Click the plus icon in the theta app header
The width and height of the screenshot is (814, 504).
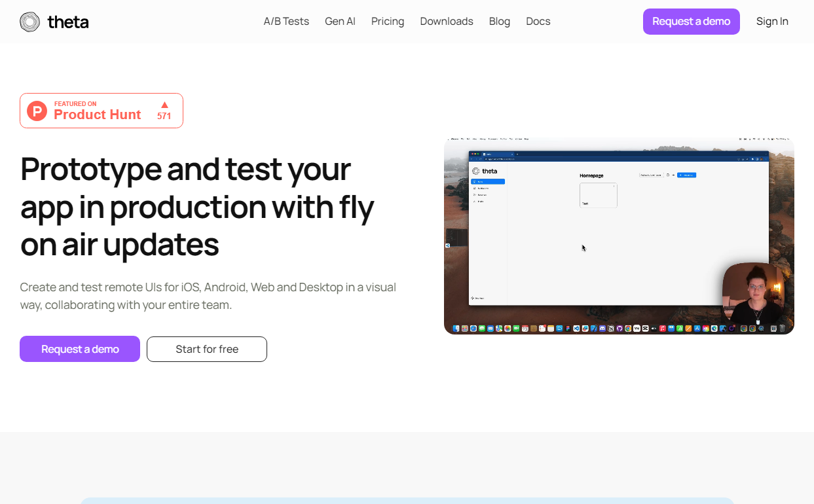coord(674,175)
